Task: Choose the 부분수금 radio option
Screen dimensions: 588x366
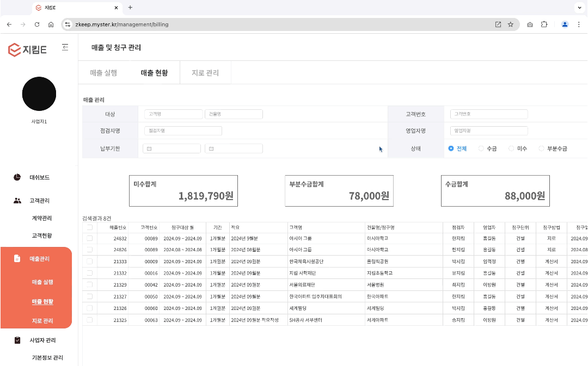Action: pos(541,148)
